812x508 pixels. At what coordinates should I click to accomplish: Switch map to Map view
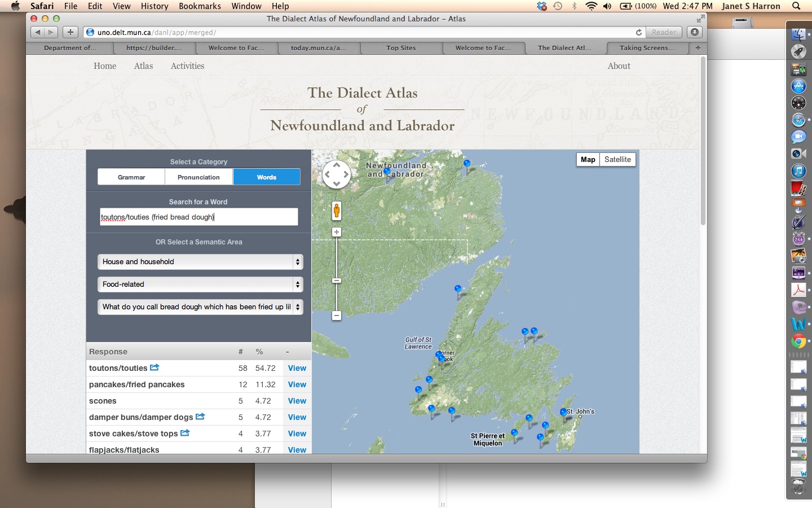click(x=588, y=160)
